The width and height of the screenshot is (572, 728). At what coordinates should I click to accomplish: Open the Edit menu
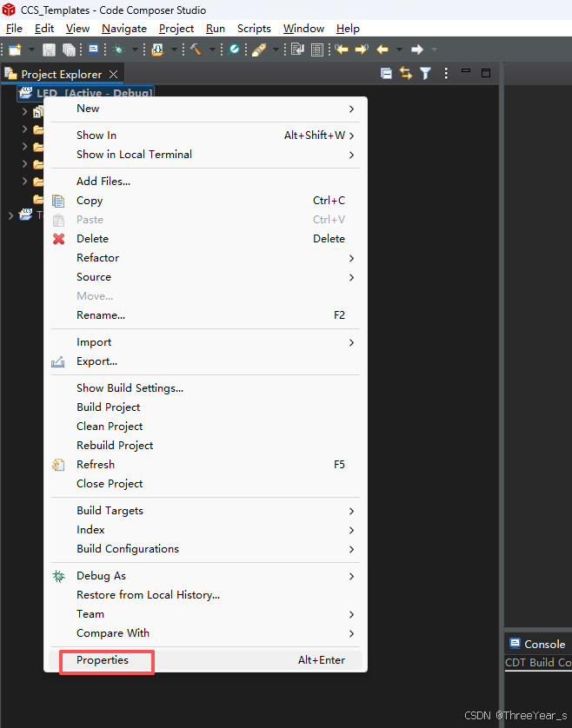pos(44,29)
